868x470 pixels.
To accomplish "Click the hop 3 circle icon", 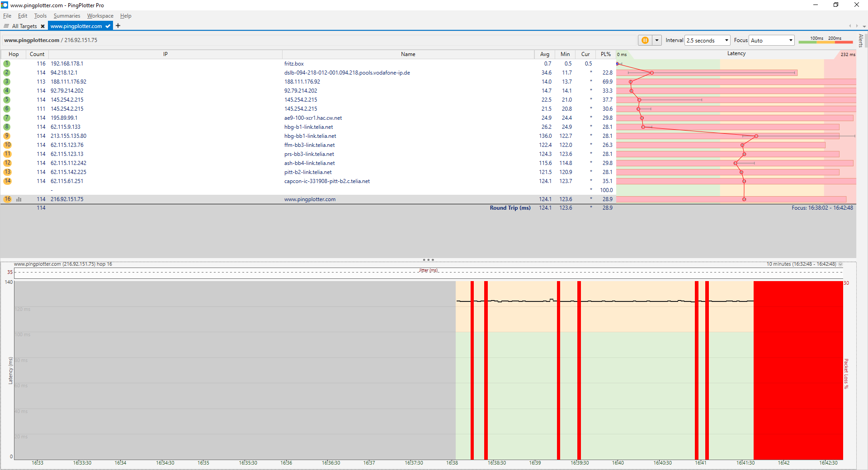I will click(x=7, y=82).
